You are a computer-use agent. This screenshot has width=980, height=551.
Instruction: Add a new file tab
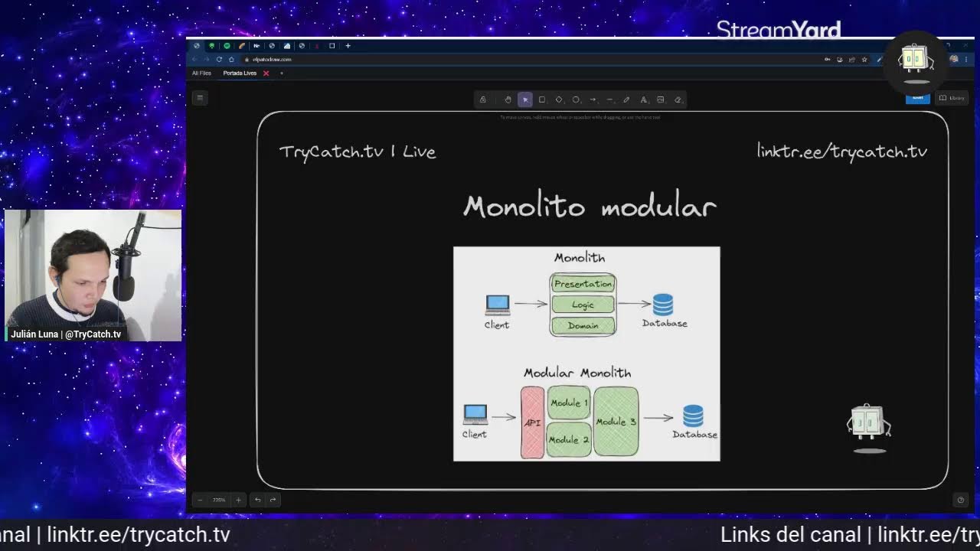281,73
